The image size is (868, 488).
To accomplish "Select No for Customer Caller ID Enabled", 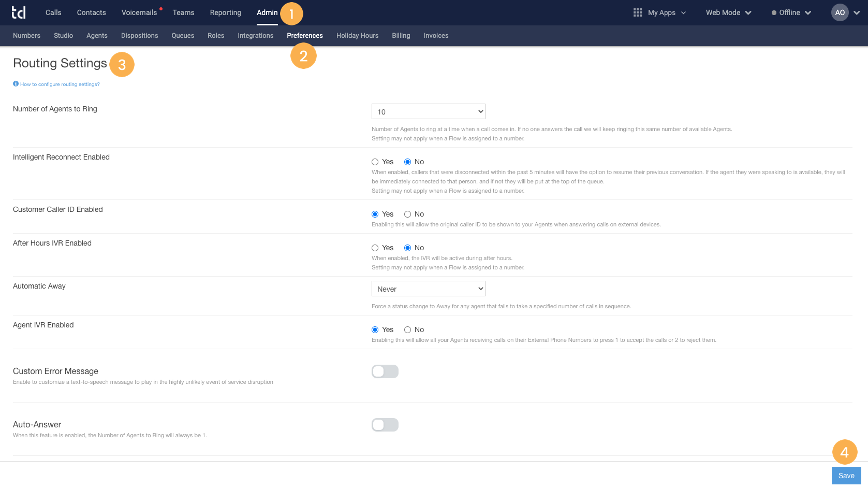I will (408, 214).
